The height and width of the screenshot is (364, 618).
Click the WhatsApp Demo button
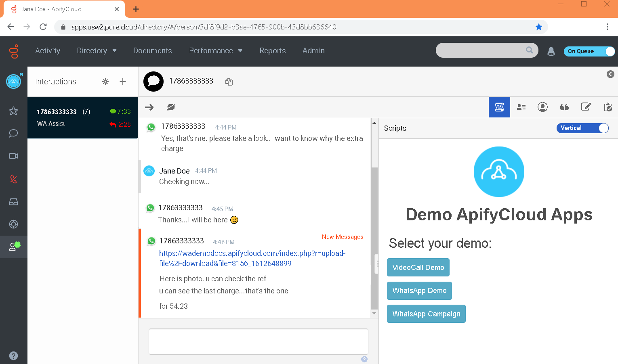click(x=419, y=291)
